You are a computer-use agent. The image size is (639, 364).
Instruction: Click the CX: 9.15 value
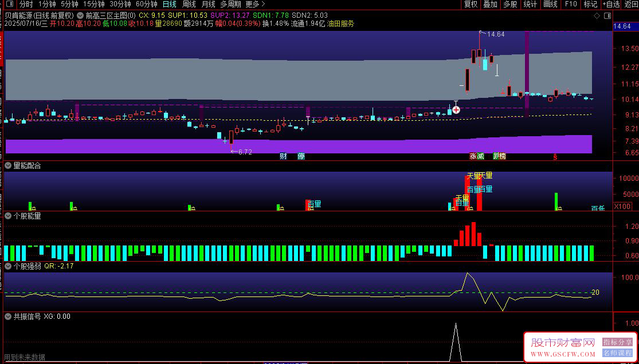152,16
